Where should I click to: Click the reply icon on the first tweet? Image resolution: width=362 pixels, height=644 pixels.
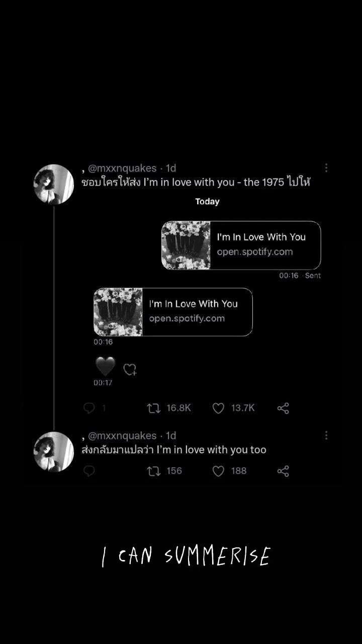click(89, 408)
